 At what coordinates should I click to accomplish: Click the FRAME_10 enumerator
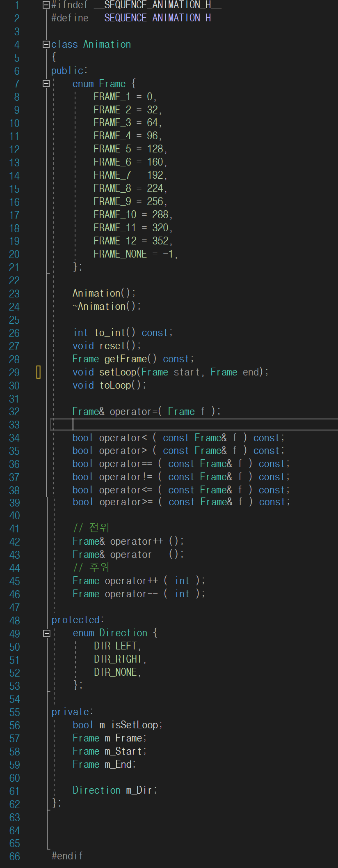pos(115,215)
